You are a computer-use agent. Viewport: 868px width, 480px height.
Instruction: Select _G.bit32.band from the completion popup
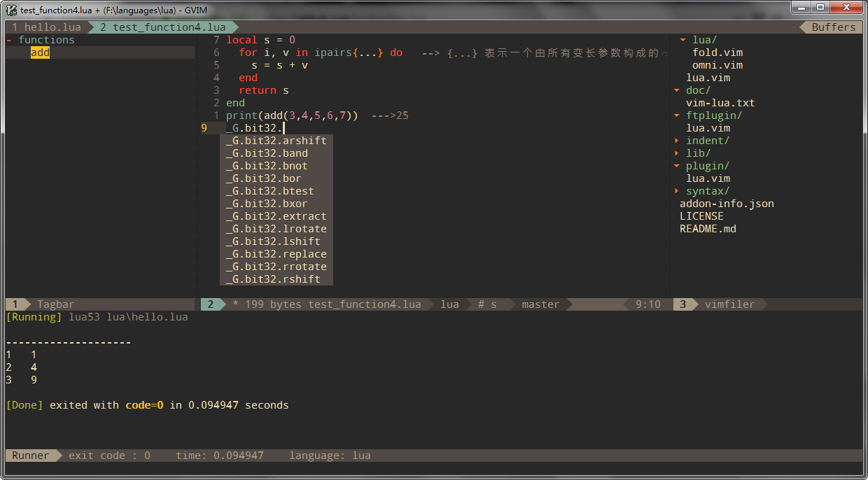click(x=266, y=153)
